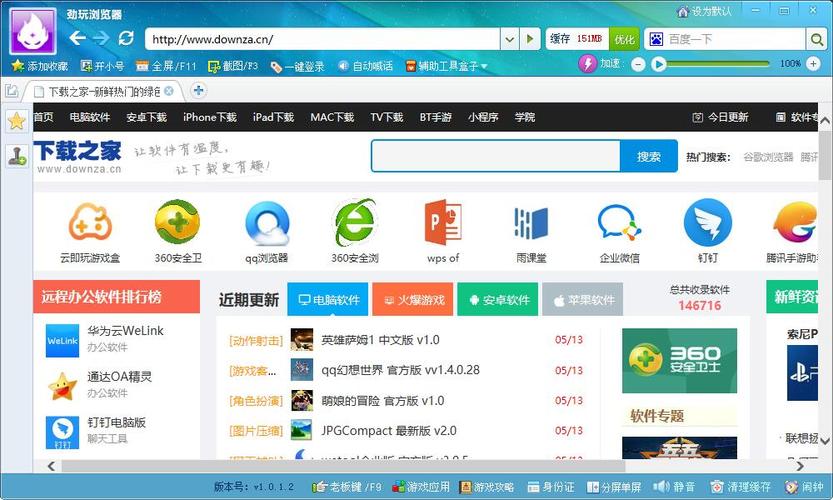
Task: Switch to the 火爆游戏 tab
Action: [x=413, y=300]
